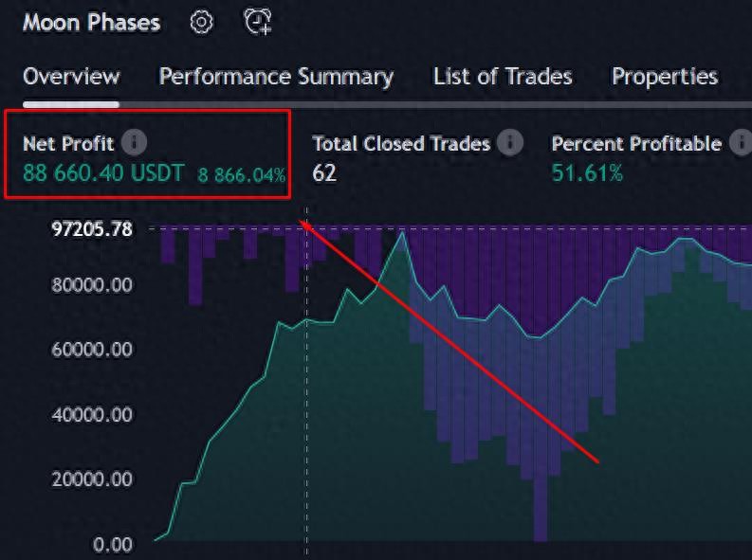
Task: Open the List of Trades tab
Action: [x=503, y=77]
